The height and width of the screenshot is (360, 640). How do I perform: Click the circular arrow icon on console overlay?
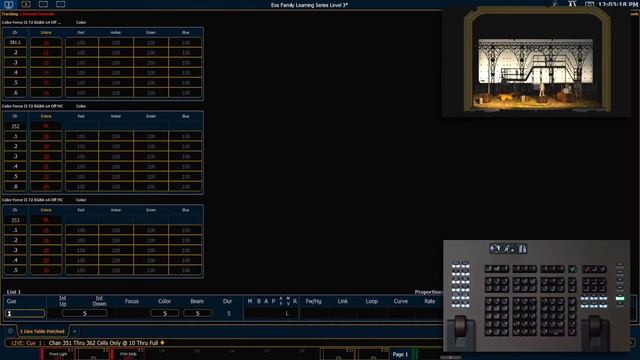pos(496,249)
